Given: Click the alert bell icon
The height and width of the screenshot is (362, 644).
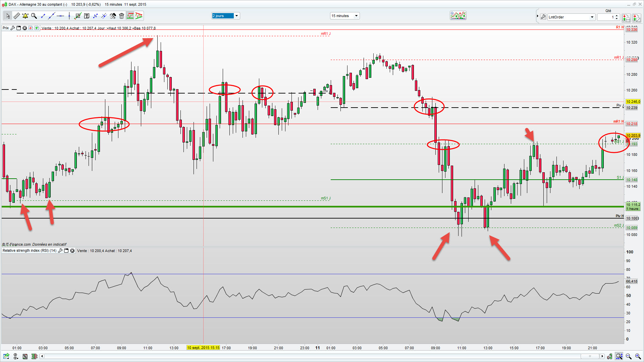Looking at the screenshot, I should [25, 16].
